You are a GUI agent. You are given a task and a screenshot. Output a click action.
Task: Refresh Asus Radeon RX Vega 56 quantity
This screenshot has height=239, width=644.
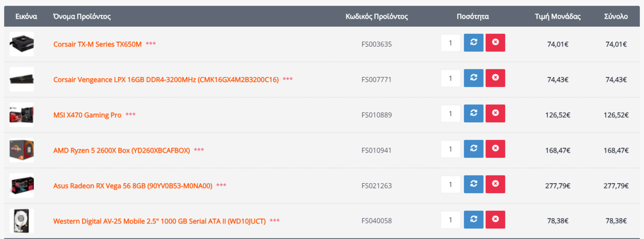point(473,184)
